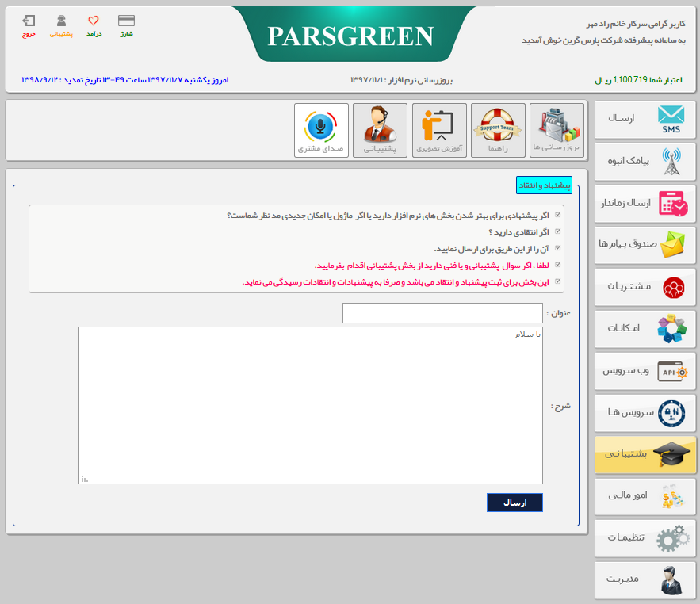The height and width of the screenshot is (604, 700).
Task: Toggle checkbox beside the suggestion question line
Action: [x=557, y=215]
